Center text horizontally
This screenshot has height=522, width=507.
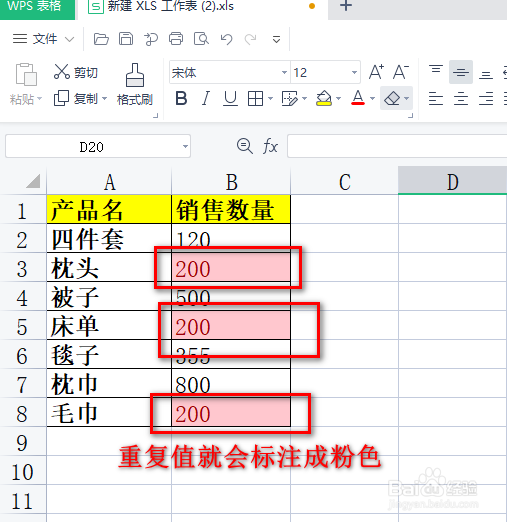tap(461, 99)
